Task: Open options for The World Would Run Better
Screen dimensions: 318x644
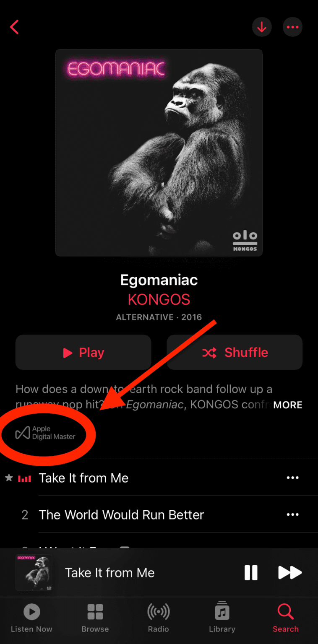Action: point(292,515)
